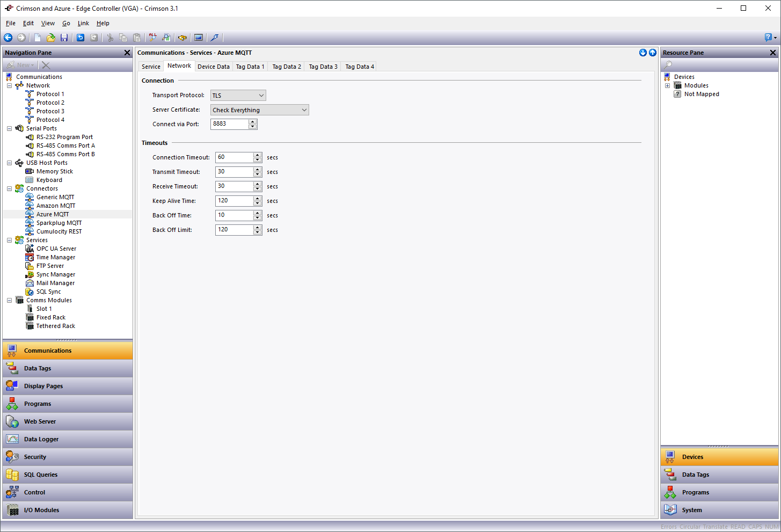Open the Web Server navigation category
This screenshot has width=781, height=532.
coord(68,421)
